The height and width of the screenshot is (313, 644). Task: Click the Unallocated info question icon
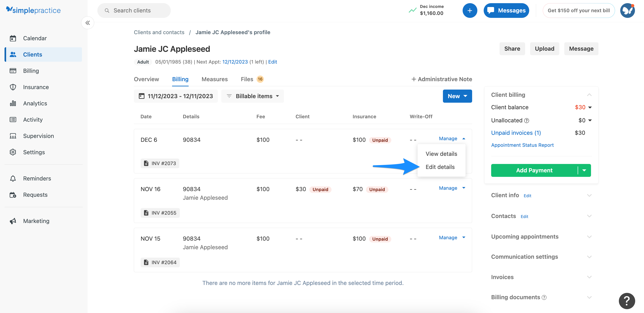click(526, 121)
